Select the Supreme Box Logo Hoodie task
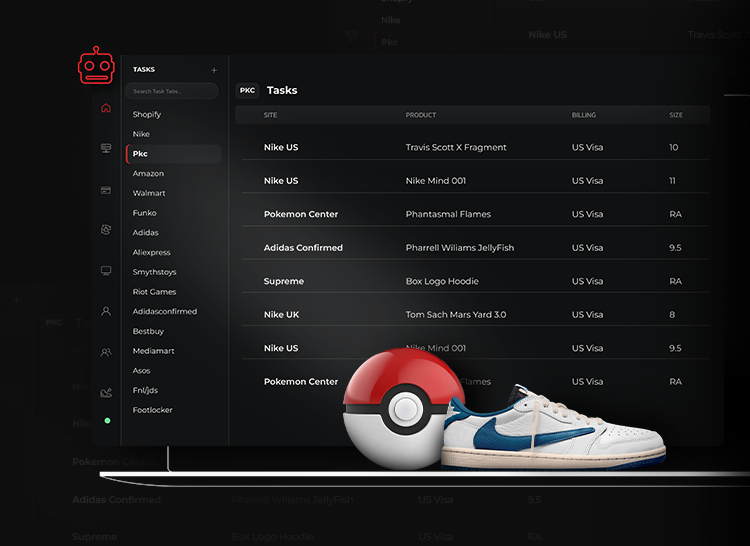This screenshot has height=546, width=750. coord(442,281)
